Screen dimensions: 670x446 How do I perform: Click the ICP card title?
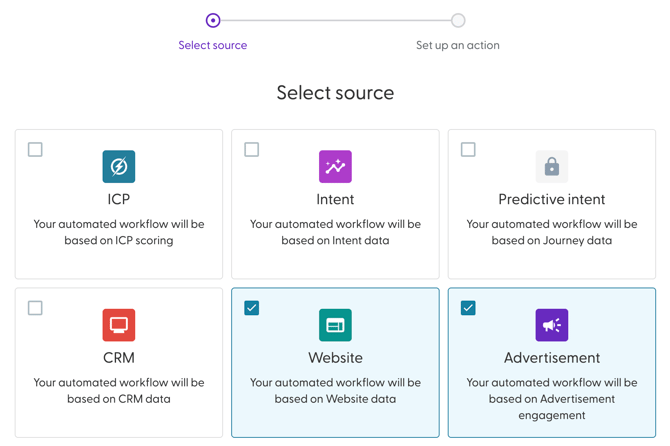pyautogui.click(x=119, y=199)
